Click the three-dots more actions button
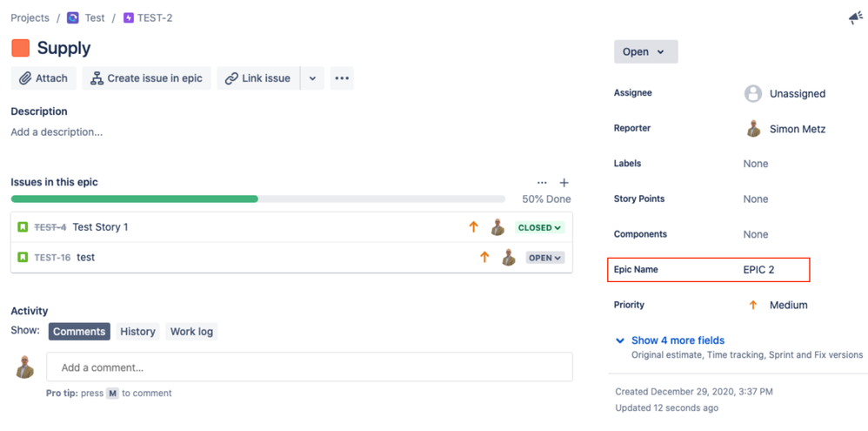Image resolution: width=868 pixels, height=431 pixels. 342,78
